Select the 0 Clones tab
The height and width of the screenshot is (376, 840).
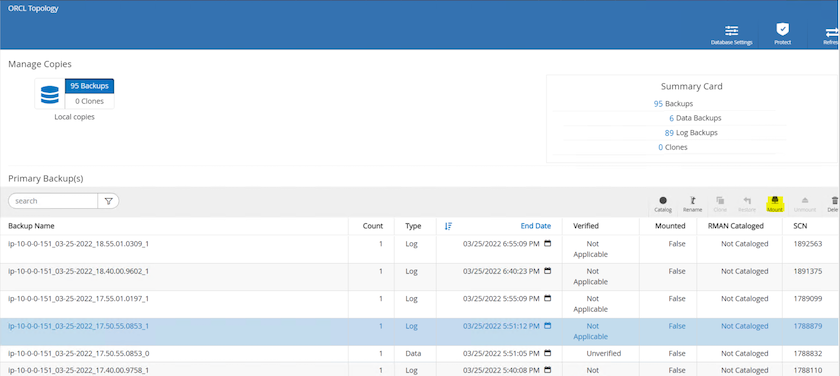click(x=89, y=101)
